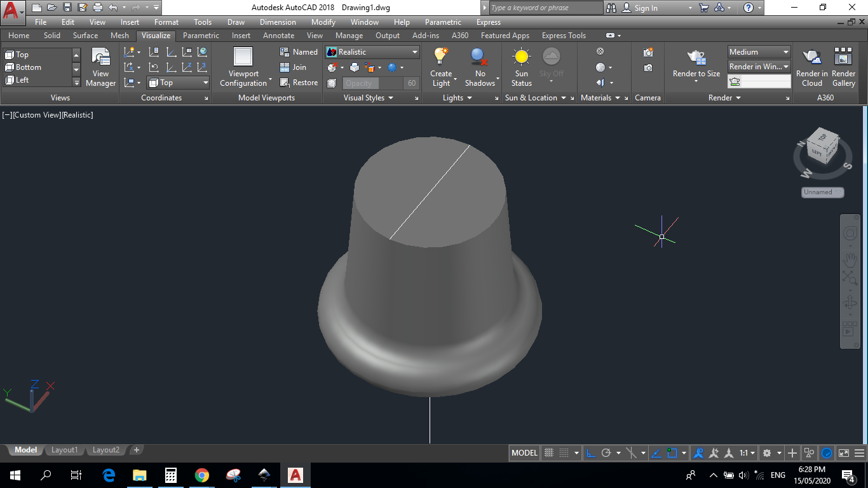
Task: Toggle Ortho mode in status bar
Action: pyautogui.click(x=590, y=453)
